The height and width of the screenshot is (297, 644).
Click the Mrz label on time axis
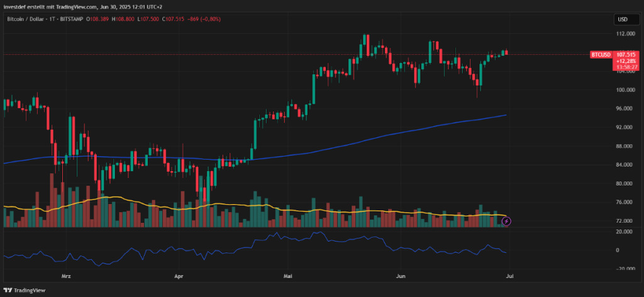pyautogui.click(x=67, y=276)
